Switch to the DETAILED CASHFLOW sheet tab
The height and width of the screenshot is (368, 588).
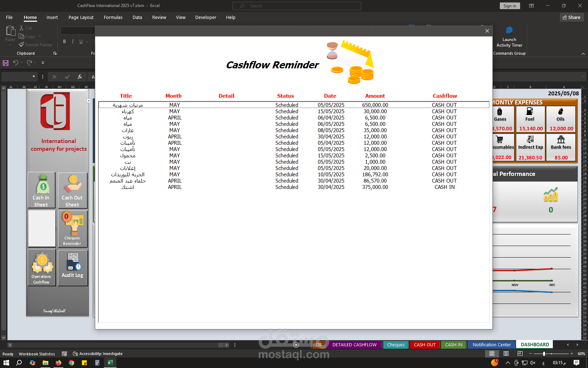pyautogui.click(x=354, y=345)
